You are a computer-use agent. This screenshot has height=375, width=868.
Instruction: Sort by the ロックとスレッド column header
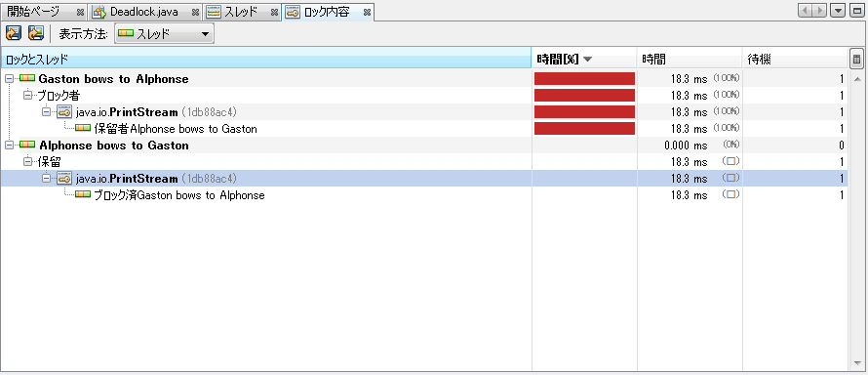[x=265, y=59]
